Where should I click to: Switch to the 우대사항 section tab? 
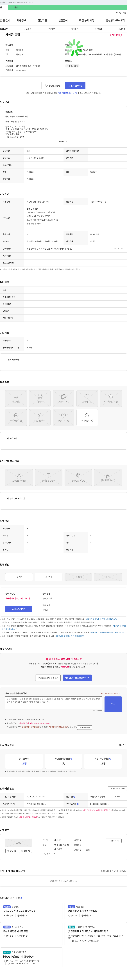pos(51,29)
